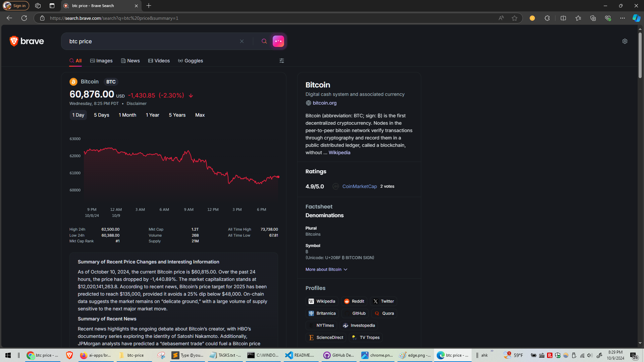Switch the chart to 1 Year range
This screenshot has height=362, width=644.
(152, 115)
